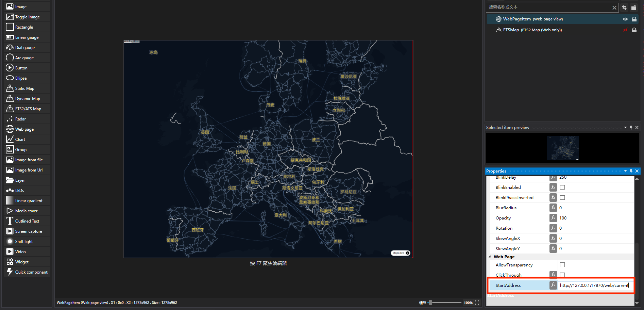Screen dimensions: 644x310
Task: Click the folder icon beside the search box
Action: [634, 7]
